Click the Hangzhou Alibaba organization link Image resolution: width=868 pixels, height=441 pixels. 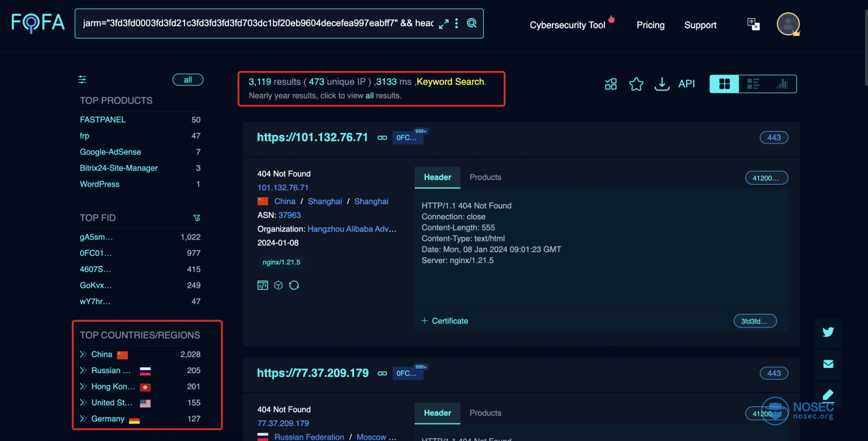click(352, 229)
